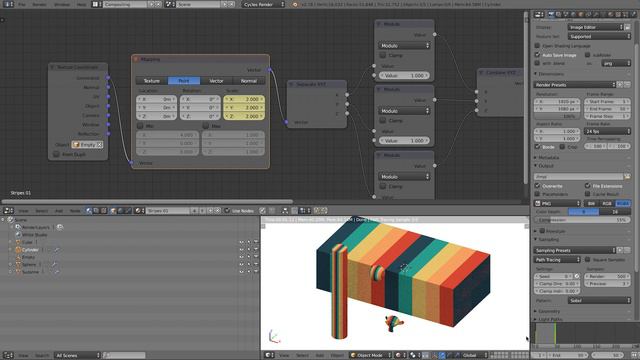Open middle Modulo node operation dropdown

tap(404, 111)
